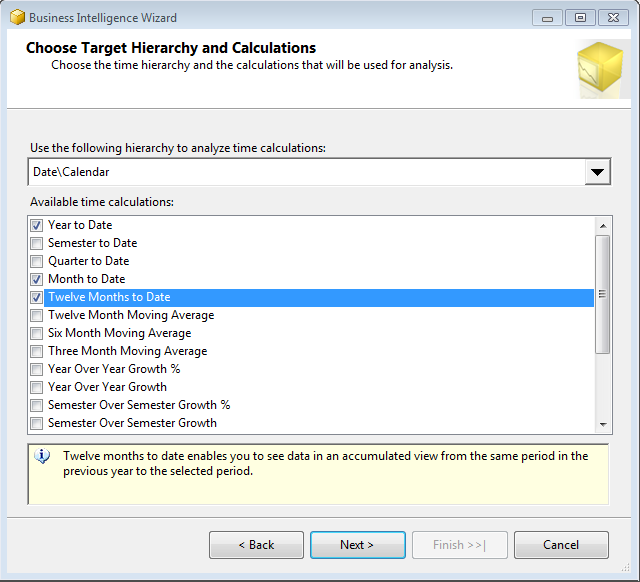The image size is (640, 582).
Task: Go to previous step with Back button
Action: click(256, 545)
